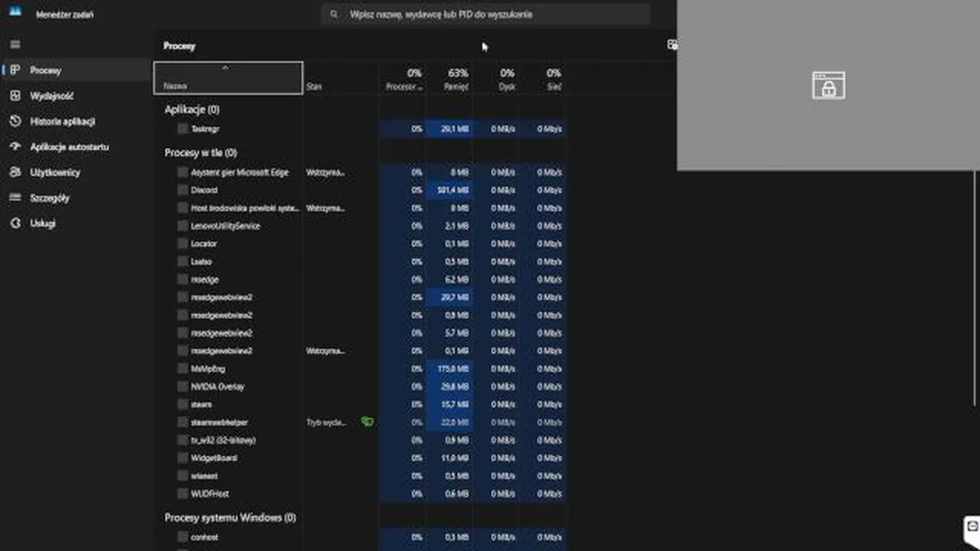
Task: Click the steam process icon
Action: coord(182,404)
